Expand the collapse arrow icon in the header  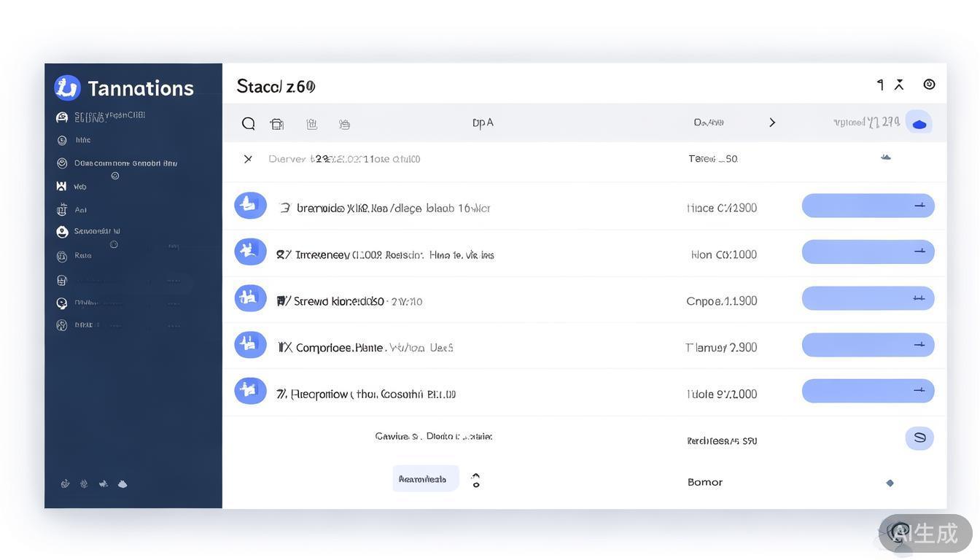click(899, 85)
